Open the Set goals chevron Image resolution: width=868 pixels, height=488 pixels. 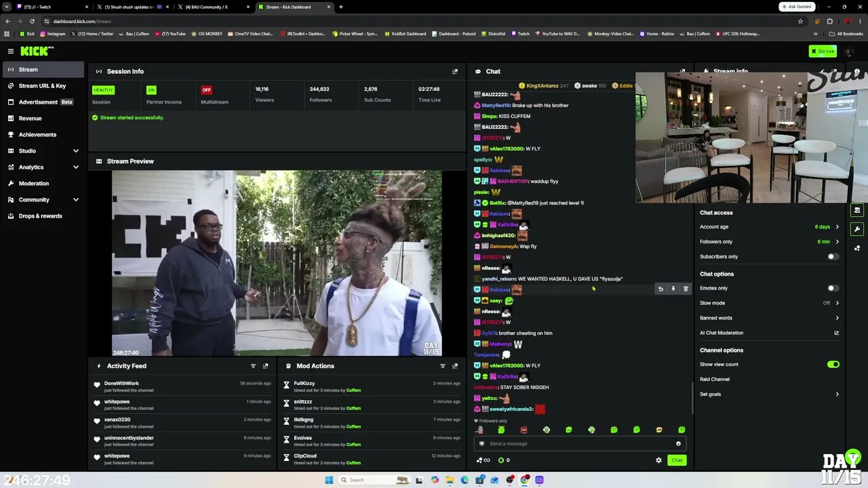pyautogui.click(x=837, y=394)
